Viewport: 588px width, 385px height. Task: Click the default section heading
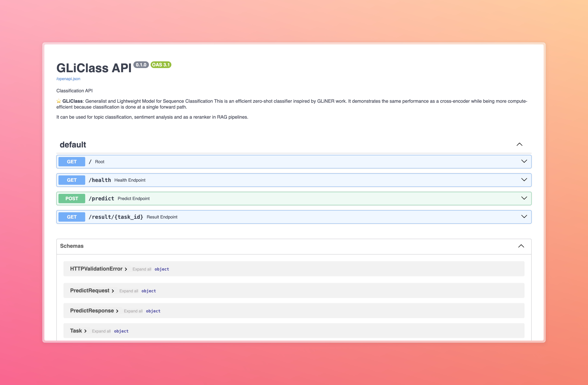[x=73, y=145]
